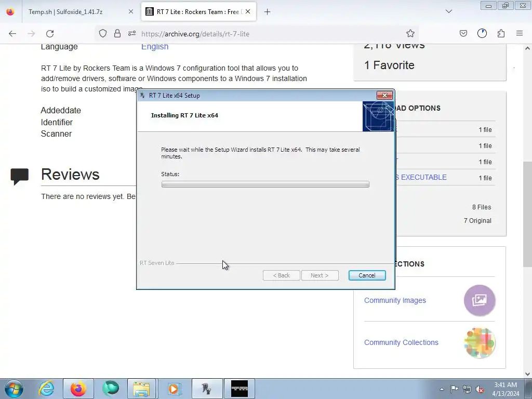
Task: Open the Community Images link
Action: click(x=395, y=300)
